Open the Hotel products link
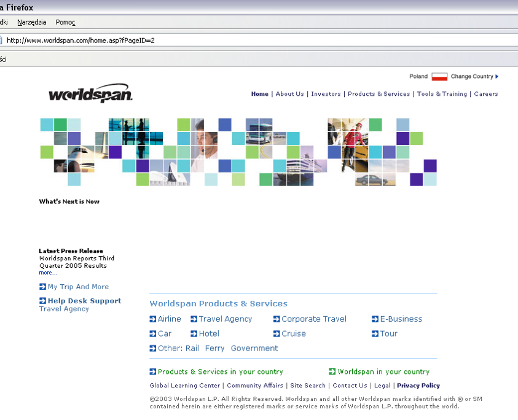Image resolution: width=518 pixels, height=420 pixels. [209, 333]
